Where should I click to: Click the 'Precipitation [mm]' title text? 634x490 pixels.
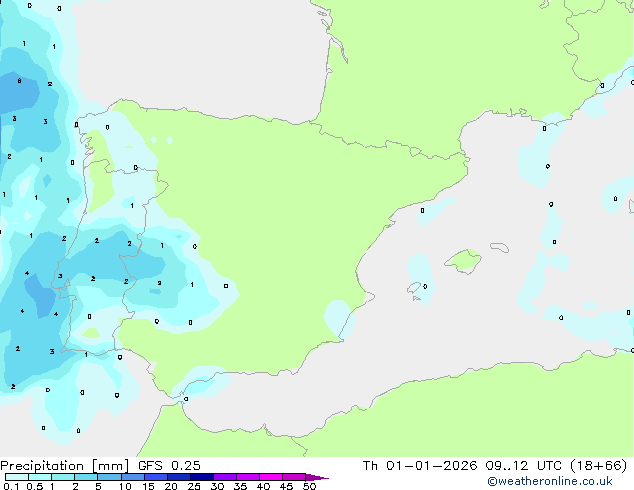[65, 466]
